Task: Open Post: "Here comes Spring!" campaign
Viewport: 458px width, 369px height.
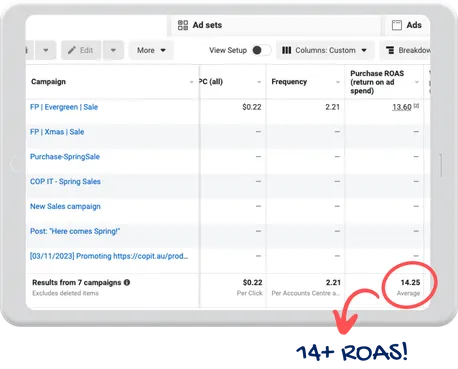Action: tap(75, 231)
